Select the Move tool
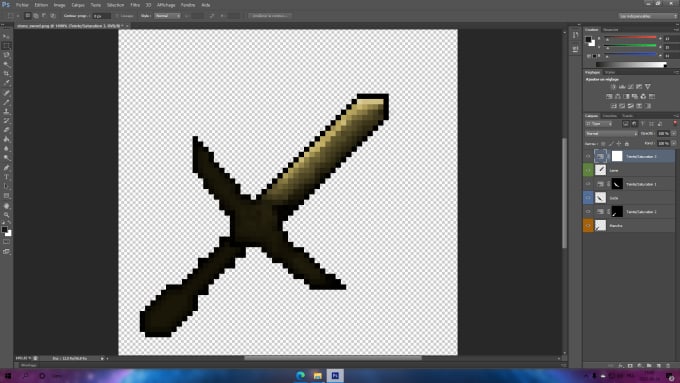680x383 pixels. pyautogui.click(x=7, y=36)
